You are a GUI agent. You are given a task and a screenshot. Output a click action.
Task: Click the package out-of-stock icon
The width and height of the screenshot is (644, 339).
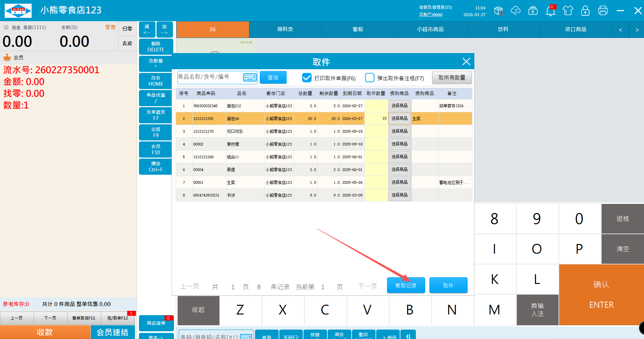tap(499, 11)
